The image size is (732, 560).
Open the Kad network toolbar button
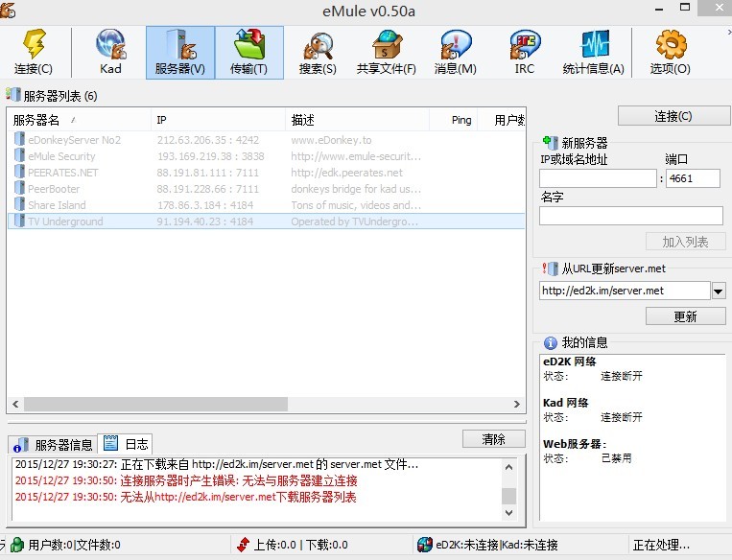(x=110, y=53)
